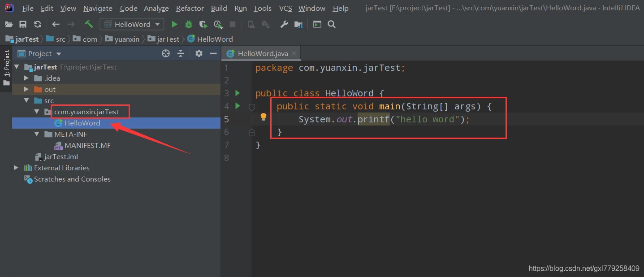Expand the External Libraries node
Screen dimensions: 644x277
(16, 168)
